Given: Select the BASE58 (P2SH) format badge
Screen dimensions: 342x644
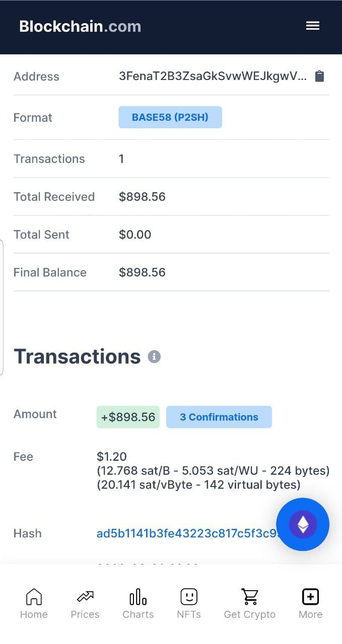Looking at the screenshot, I should point(170,117).
